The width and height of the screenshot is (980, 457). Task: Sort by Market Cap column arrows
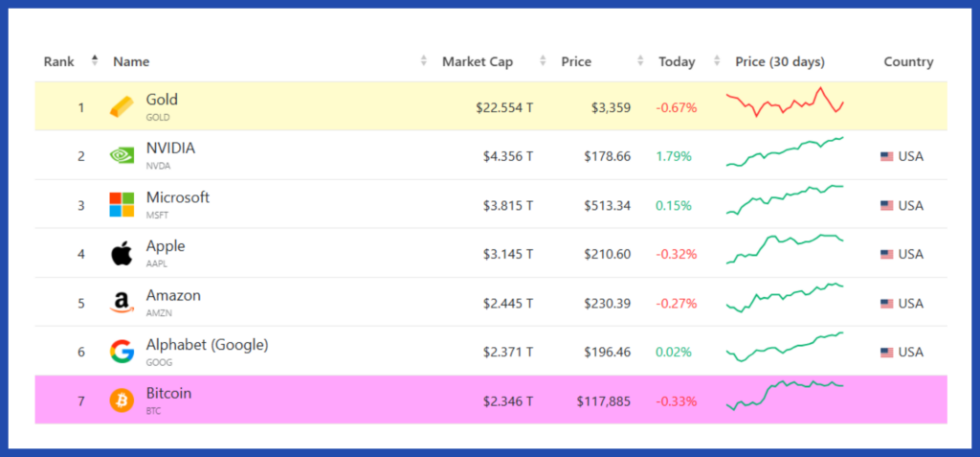pyautogui.click(x=543, y=61)
